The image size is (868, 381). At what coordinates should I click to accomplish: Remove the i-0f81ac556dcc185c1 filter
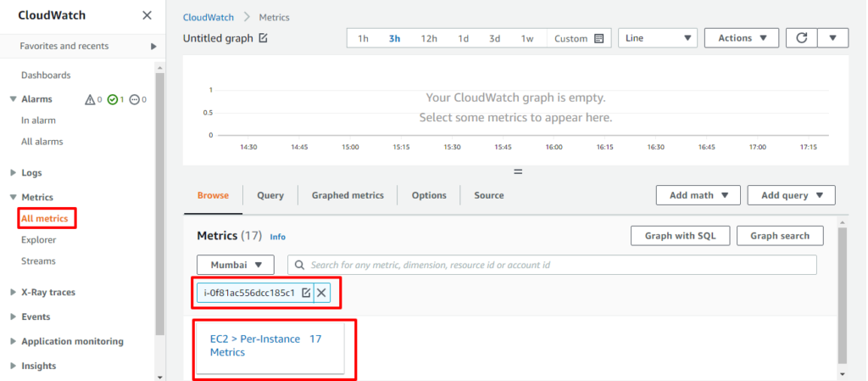click(321, 293)
